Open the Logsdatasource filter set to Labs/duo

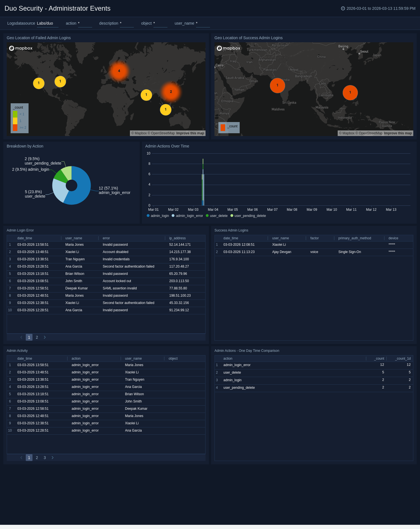click(x=47, y=24)
